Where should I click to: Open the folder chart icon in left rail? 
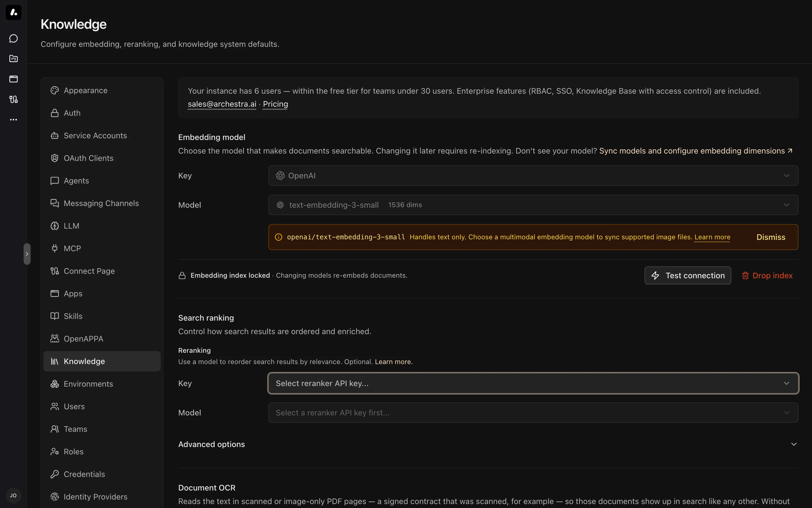click(14, 59)
